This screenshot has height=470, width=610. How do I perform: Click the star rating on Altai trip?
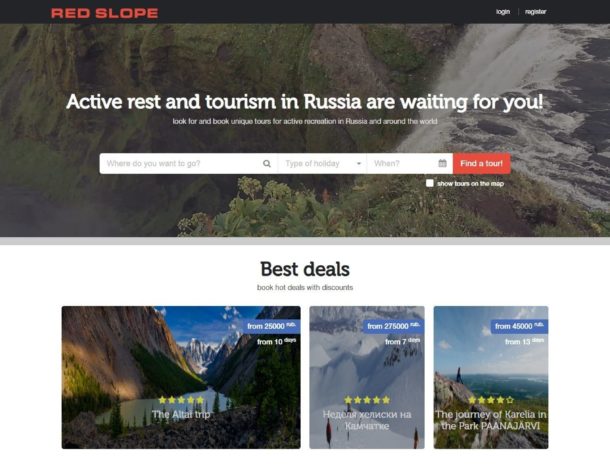(x=181, y=400)
